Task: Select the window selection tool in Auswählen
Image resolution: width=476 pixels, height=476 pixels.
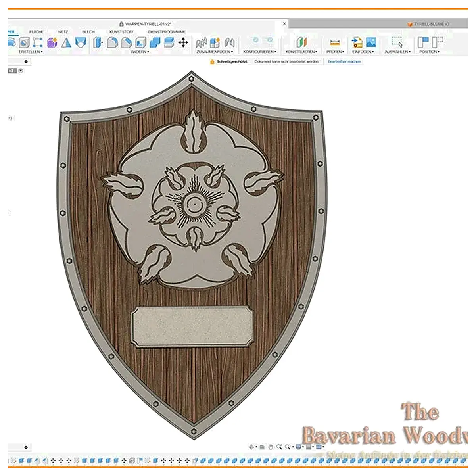Action: tap(397, 42)
